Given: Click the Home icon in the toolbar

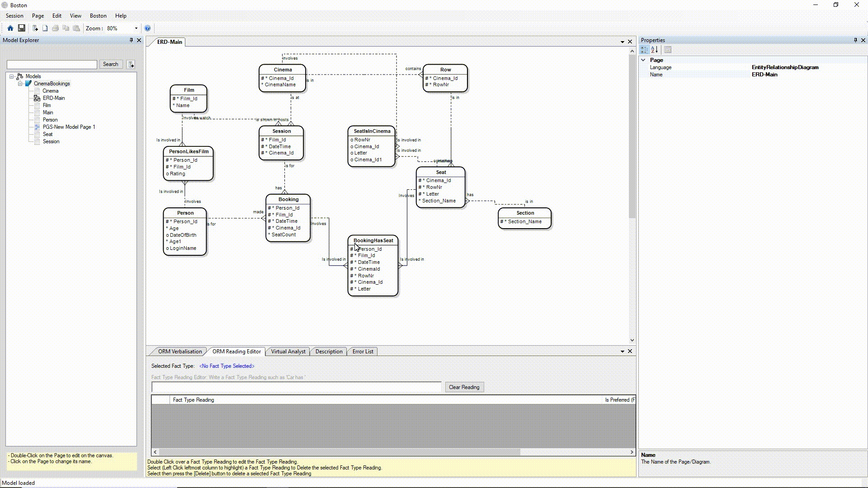Looking at the screenshot, I should click(10, 28).
